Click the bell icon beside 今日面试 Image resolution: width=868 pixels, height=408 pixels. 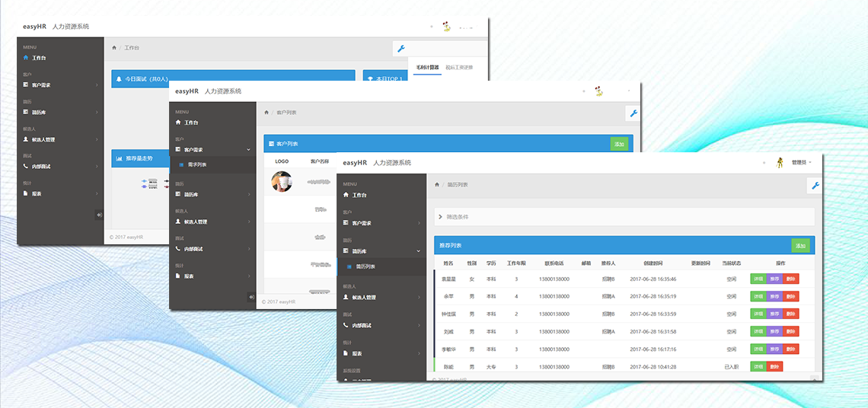pos(119,78)
